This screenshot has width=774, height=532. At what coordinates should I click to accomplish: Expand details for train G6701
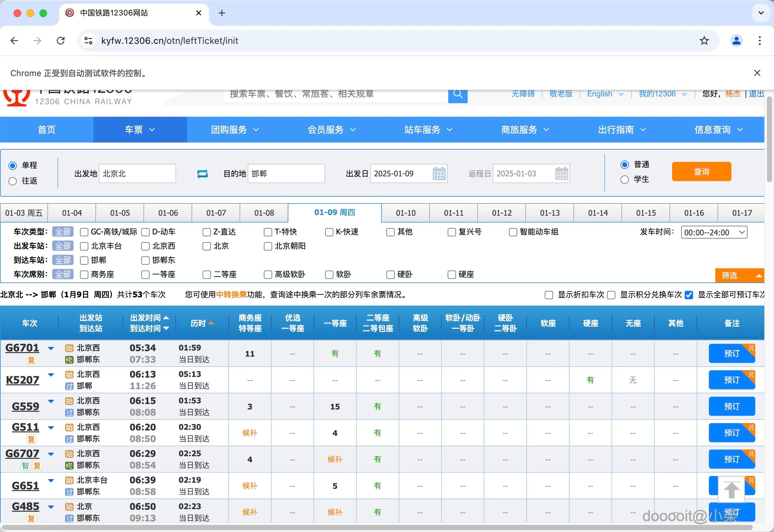pos(51,348)
